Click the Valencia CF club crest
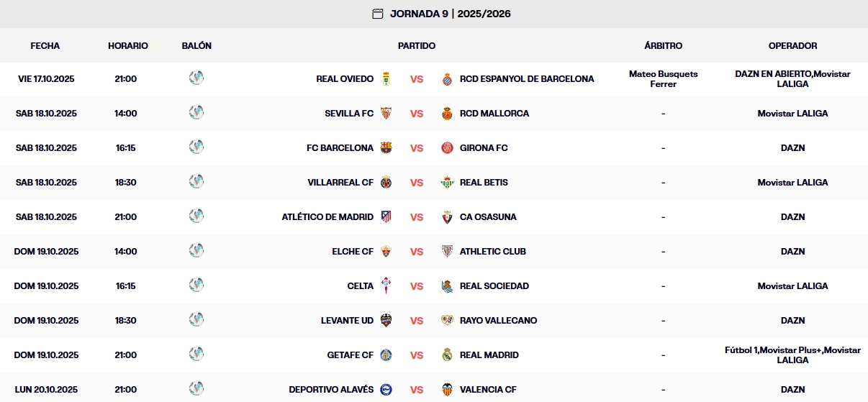 [448, 389]
